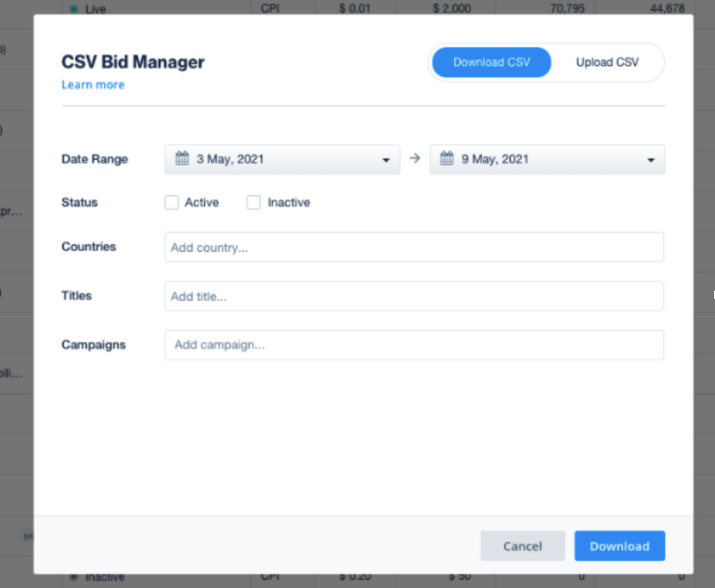
Task: Cancel the CSV Bid Manager dialog
Action: tap(522, 546)
